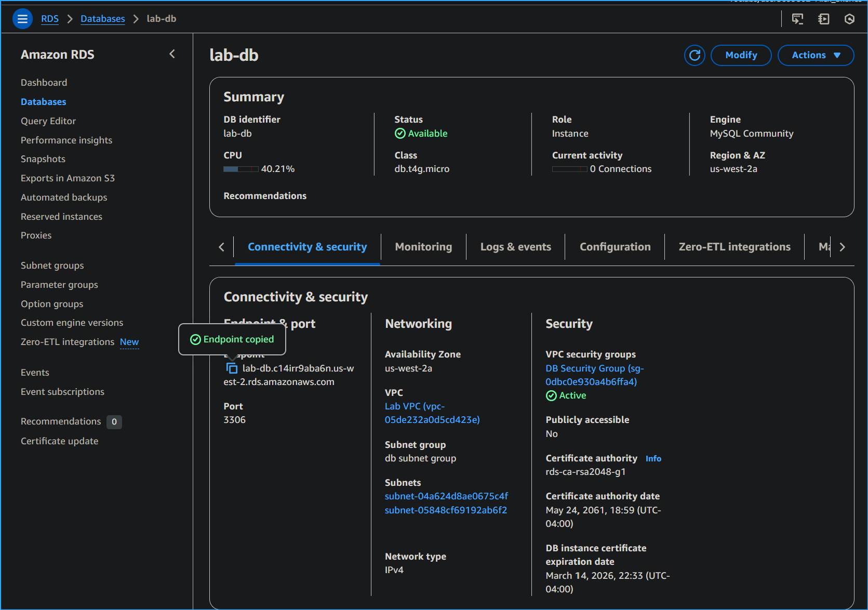
Task: Select Performance insights in the sidebar
Action: click(x=66, y=140)
